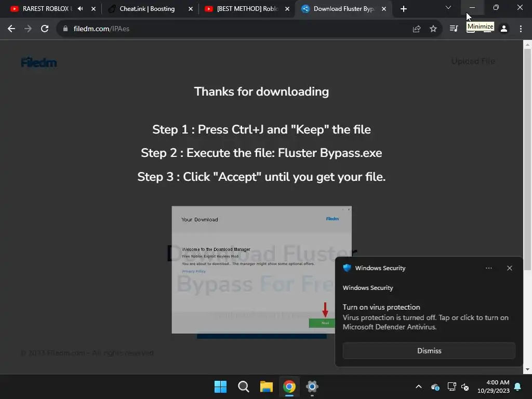The image size is (532, 399).
Task: Click scroll-down arrow of the page scrollbar
Action: point(527,369)
